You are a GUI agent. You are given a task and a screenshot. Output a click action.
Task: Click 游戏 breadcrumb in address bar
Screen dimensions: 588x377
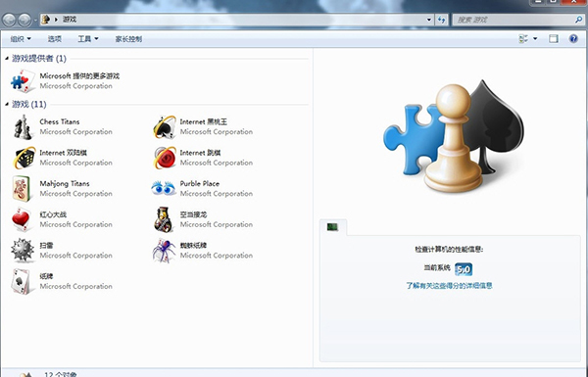tap(70, 20)
